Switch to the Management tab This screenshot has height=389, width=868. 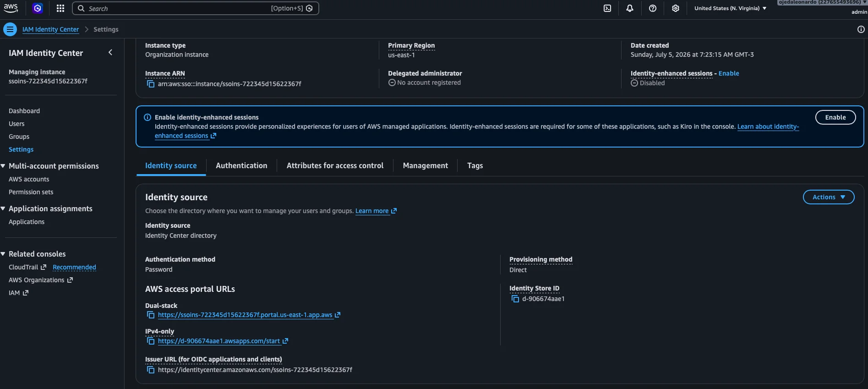[426, 166]
